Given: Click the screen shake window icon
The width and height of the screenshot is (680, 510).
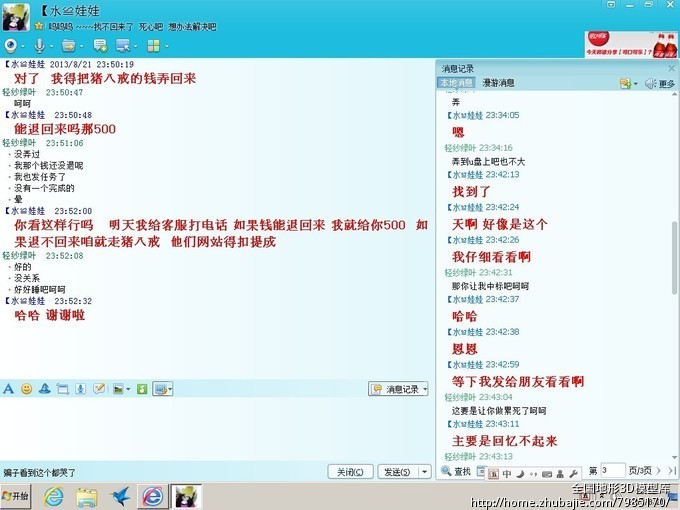Looking at the screenshot, I should click(x=61, y=388).
